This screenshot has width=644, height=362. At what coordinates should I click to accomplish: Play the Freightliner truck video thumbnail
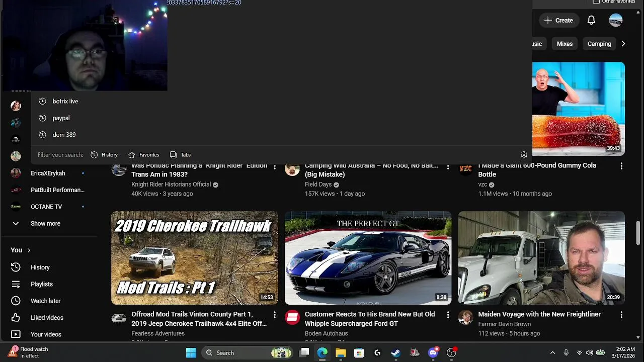(541, 258)
